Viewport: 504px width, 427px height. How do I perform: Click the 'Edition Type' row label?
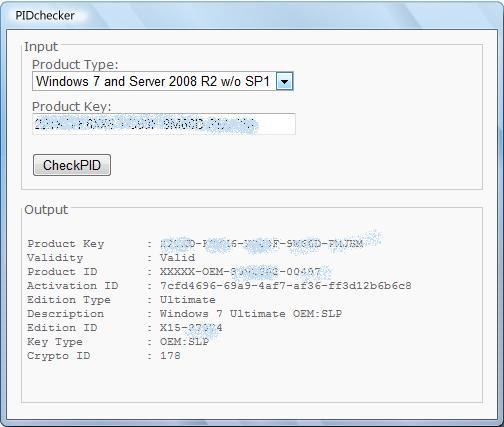69,300
